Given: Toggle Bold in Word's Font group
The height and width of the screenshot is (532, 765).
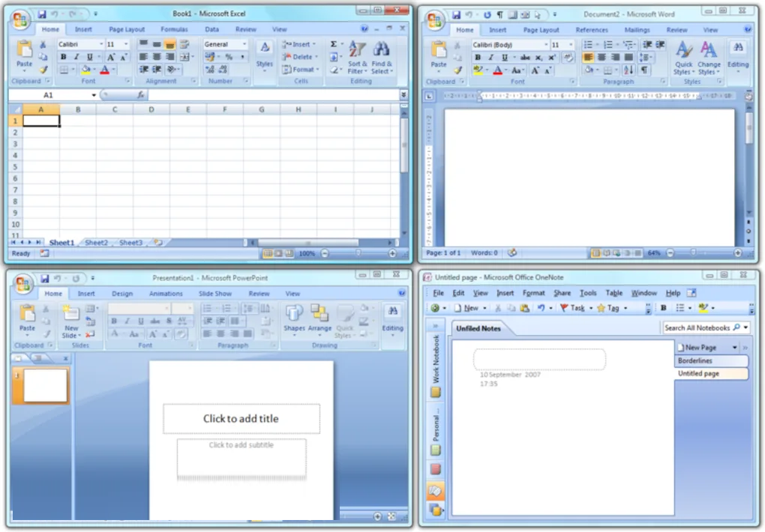Looking at the screenshot, I should (x=478, y=58).
